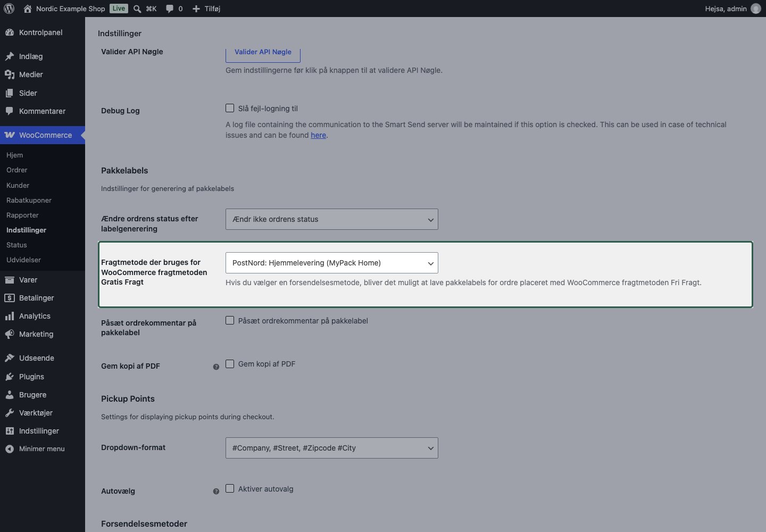Click the admin avatar icon
This screenshot has width=766, height=532.
click(756, 9)
